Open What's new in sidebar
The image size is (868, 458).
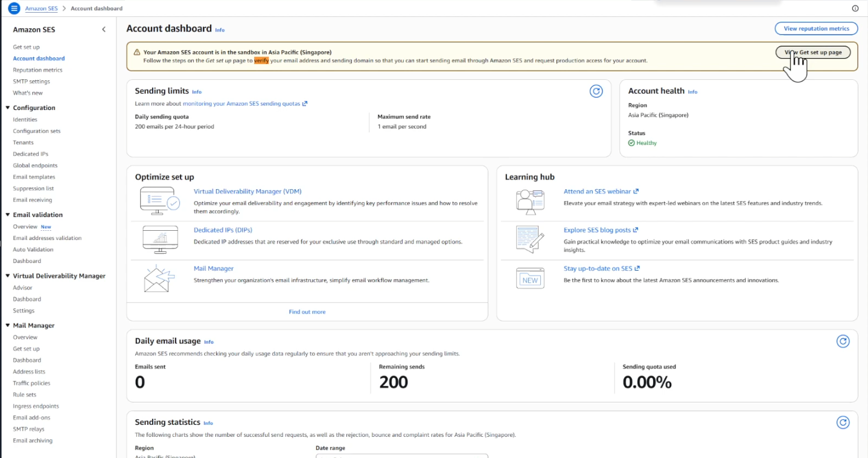(x=28, y=93)
